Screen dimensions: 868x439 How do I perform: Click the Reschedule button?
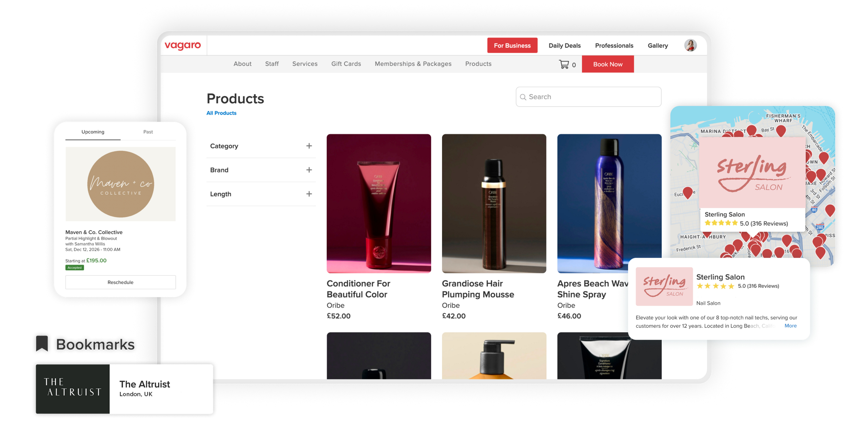[120, 282]
